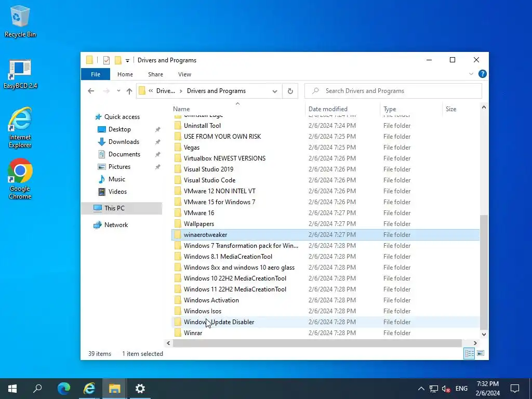Open the Home ribbon tab
Viewport: 532px width, 399px height.
click(x=125, y=74)
